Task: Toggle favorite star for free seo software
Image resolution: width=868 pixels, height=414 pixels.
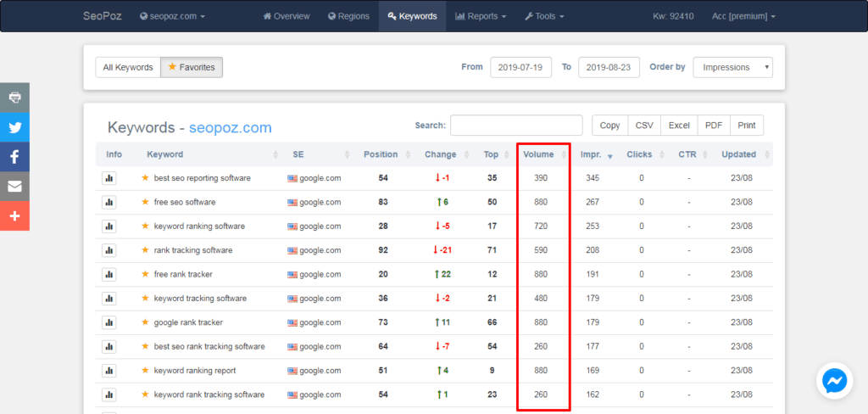Action: pyautogui.click(x=145, y=202)
